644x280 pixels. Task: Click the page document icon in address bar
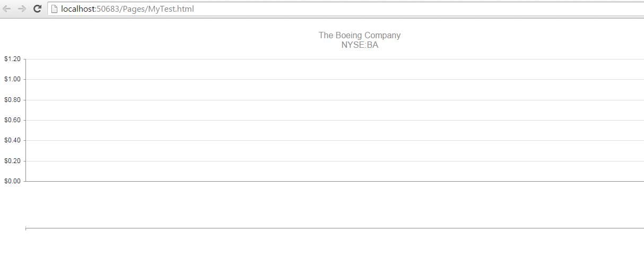(54, 9)
